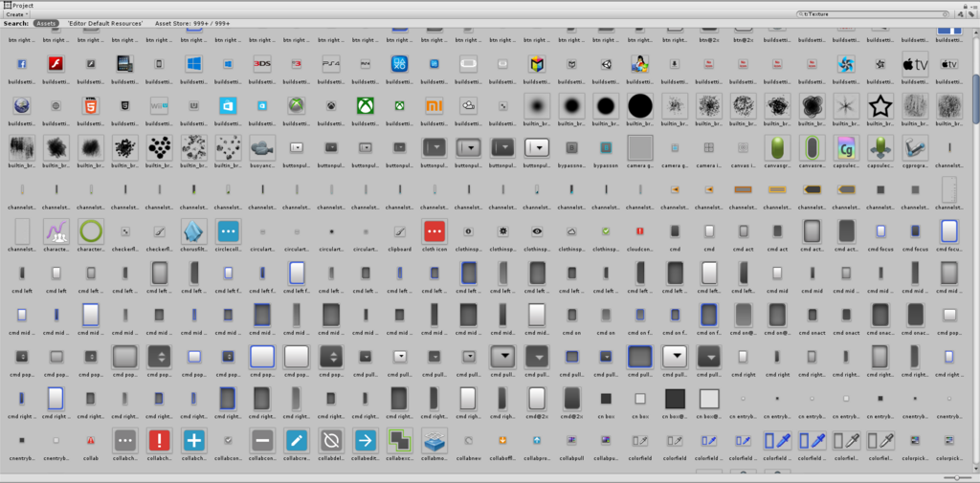Select the large red Flash build settings icon
This screenshot has height=483, width=980.
coord(56,64)
